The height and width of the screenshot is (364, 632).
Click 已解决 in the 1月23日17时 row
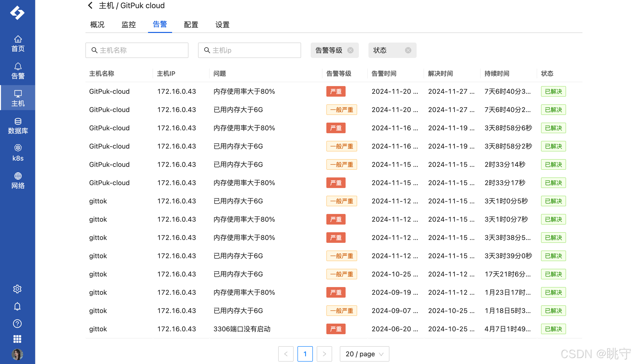point(553,292)
